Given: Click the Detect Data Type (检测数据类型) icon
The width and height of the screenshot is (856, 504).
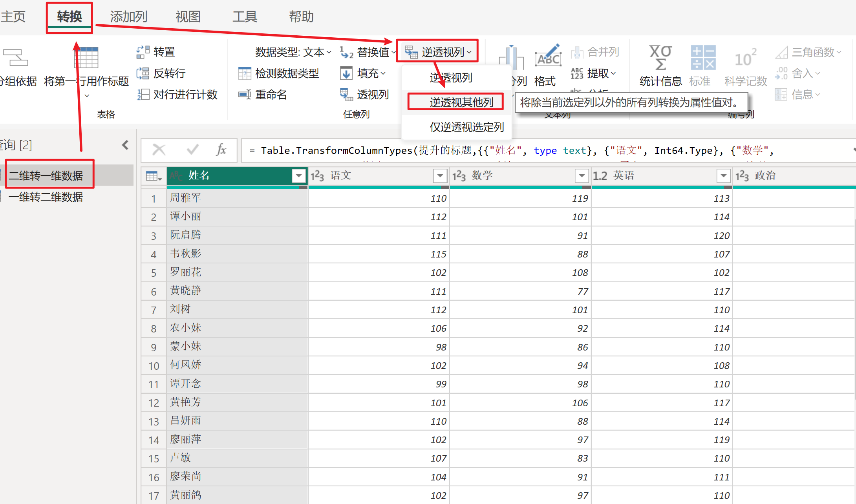Looking at the screenshot, I should point(245,73).
